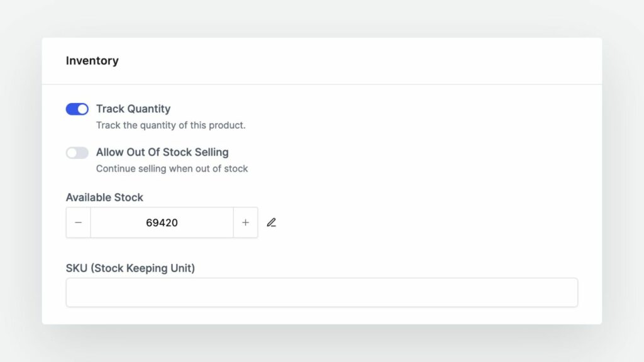Click the pencil edit icon beside stock
Image resolution: width=644 pixels, height=362 pixels.
coord(271,222)
